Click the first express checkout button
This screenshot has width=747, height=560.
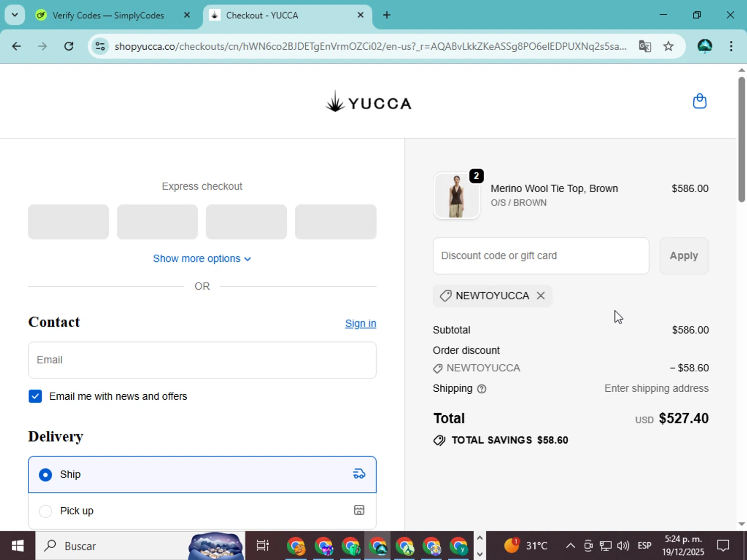68,222
